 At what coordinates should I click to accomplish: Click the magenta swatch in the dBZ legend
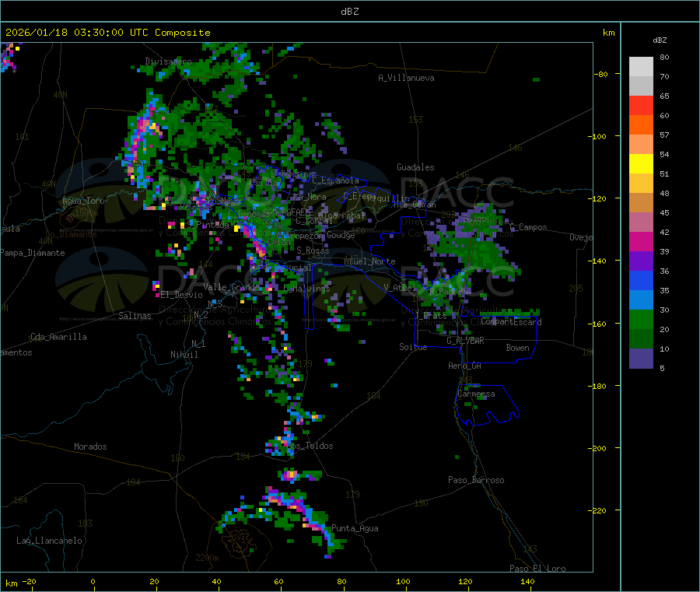[641, 241]
